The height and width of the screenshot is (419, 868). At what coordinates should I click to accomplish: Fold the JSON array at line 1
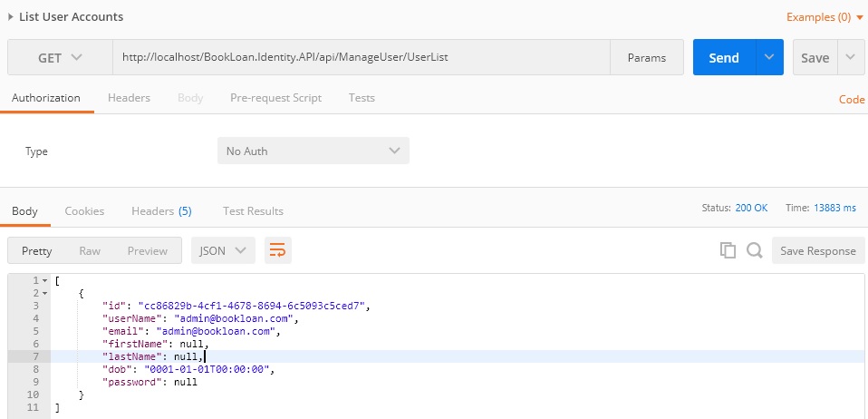click(x=44, y=280)
